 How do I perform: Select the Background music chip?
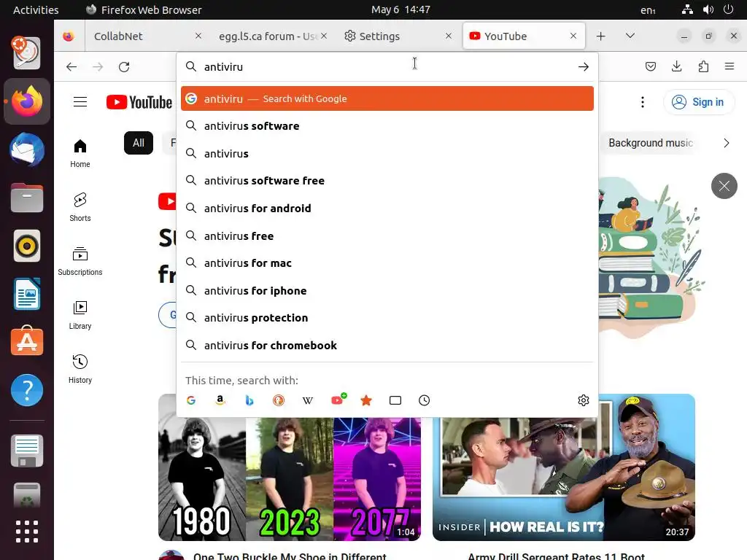[650, 143]
